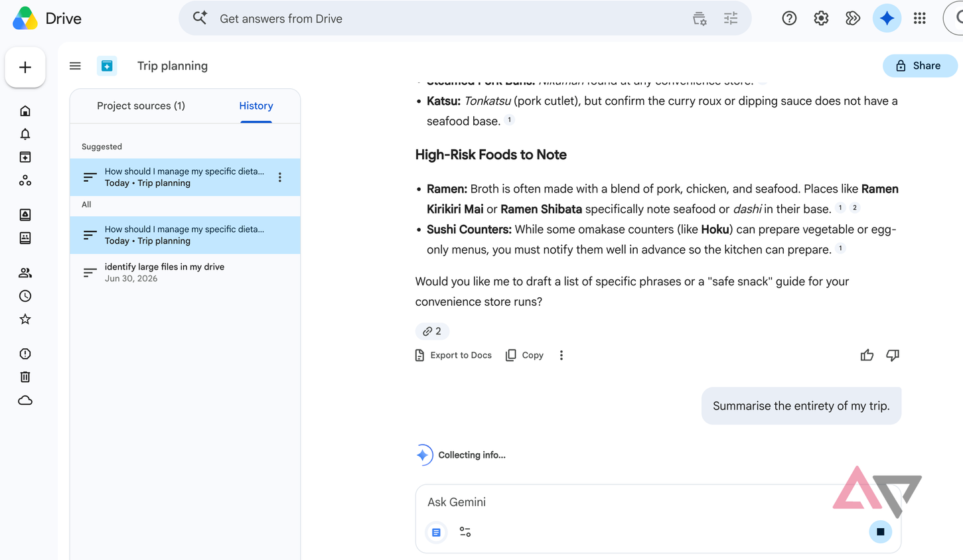Toggle the side panel hamburger menu

click(75, 66)
